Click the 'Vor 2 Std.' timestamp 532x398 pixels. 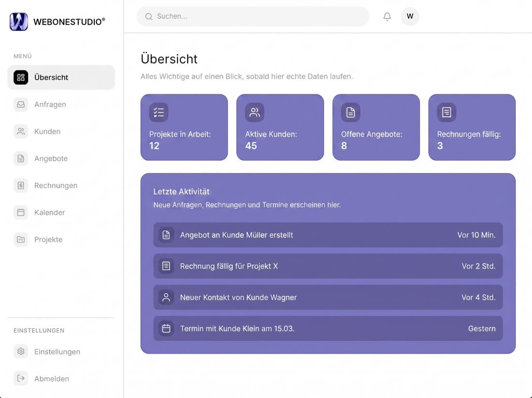coord(478,266)
